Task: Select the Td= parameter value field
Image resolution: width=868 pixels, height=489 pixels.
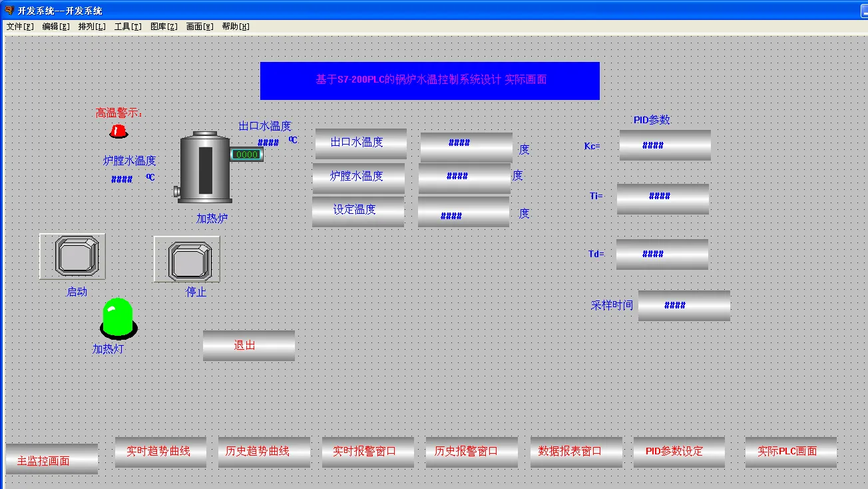Action: click(662, 254)
